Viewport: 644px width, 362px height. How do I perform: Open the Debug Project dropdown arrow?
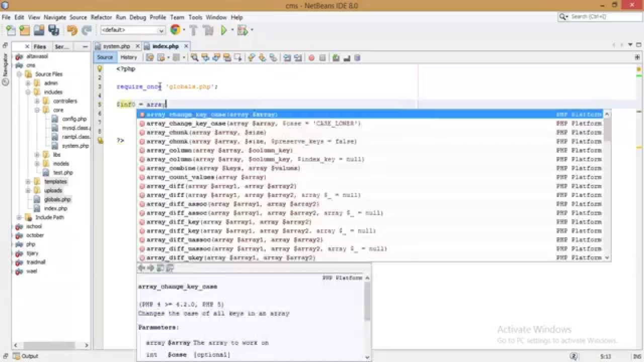point(251,30)
